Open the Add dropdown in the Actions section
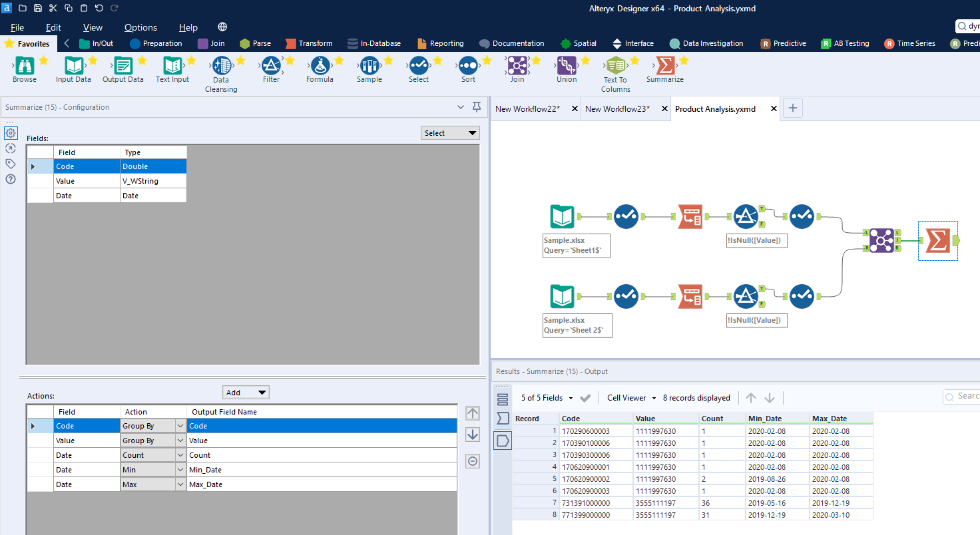 [x=246, y=392]
